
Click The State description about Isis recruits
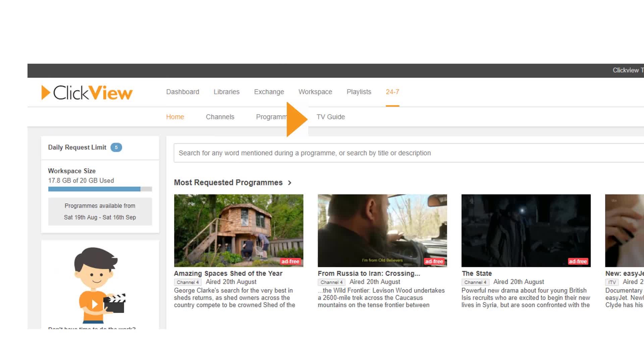pyautogui.click(x=526, y=298)
